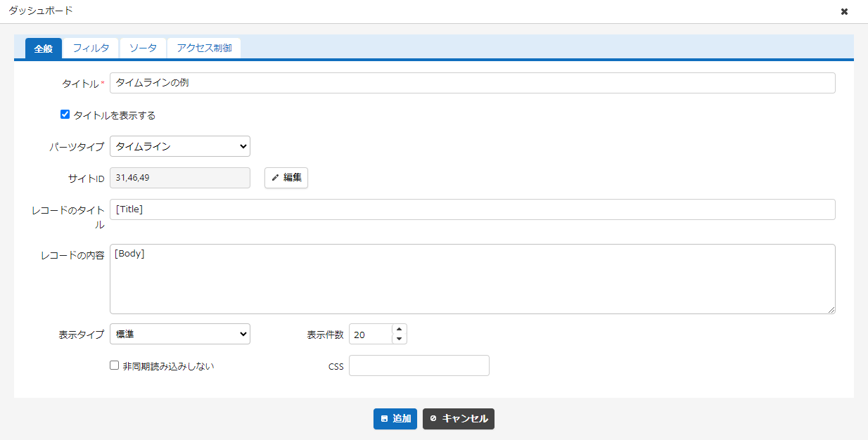Click the CSS input field
The width and height of the screenshot is (868, 440).
click(x=419, y=365)
